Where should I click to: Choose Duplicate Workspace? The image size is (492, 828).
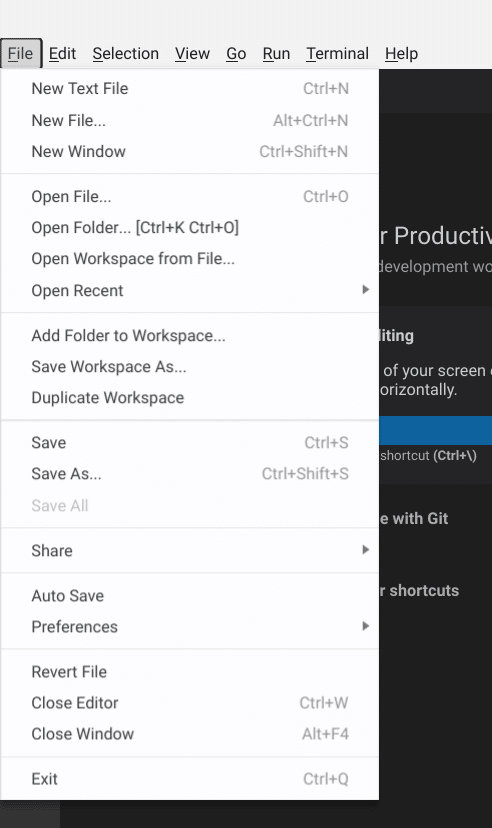click(190, 398)
